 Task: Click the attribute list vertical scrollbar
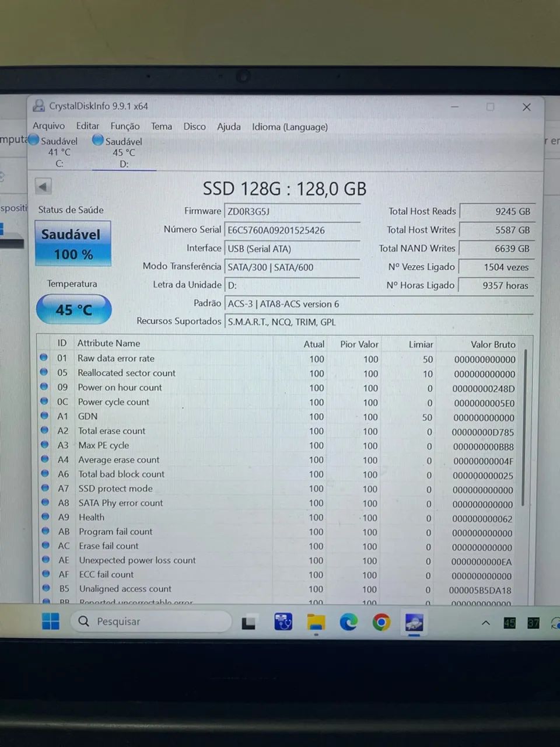point(523,429)
